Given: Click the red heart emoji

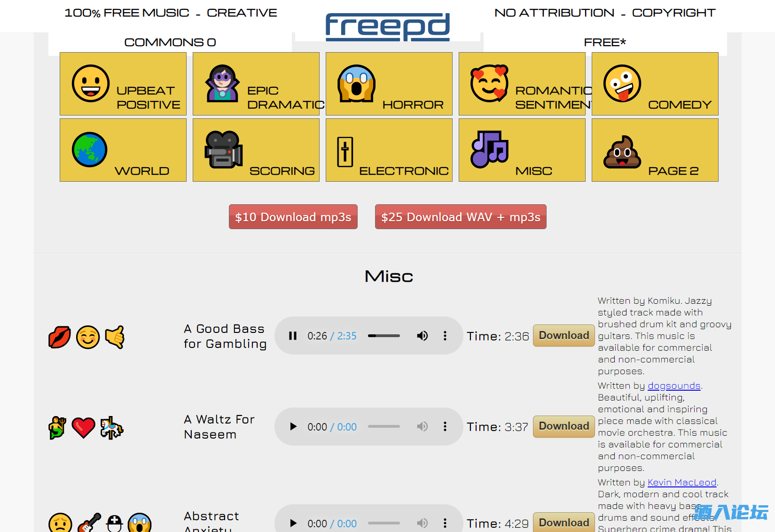Looking at the screenshot, I should 84,428.
